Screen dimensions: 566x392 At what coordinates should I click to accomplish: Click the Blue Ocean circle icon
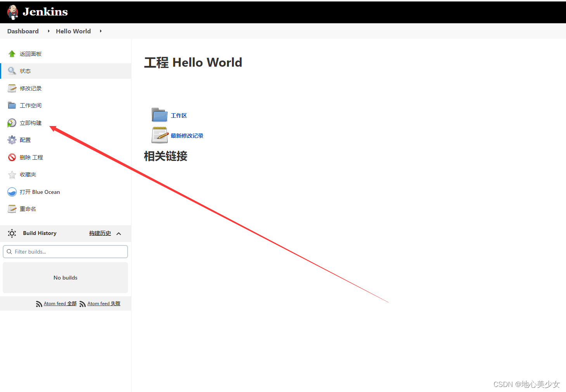coord(12,192)
